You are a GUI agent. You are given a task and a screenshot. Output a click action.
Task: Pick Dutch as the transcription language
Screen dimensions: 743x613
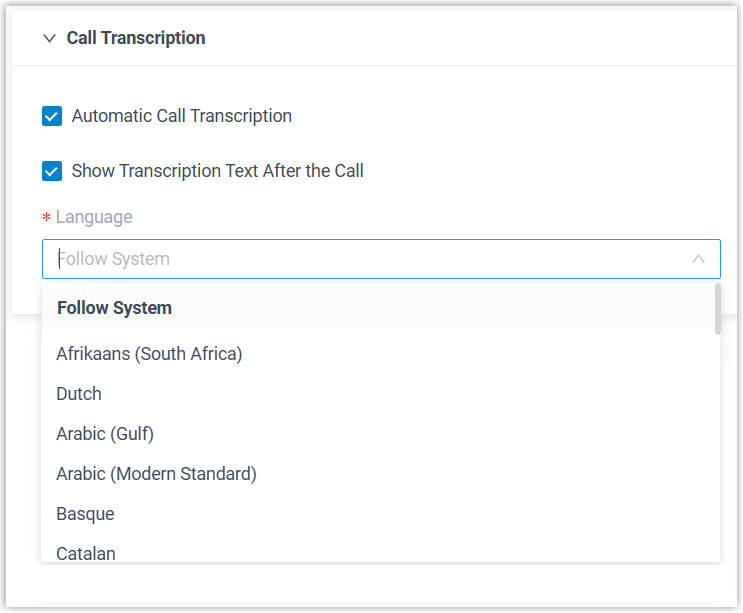tap(79, 394)
